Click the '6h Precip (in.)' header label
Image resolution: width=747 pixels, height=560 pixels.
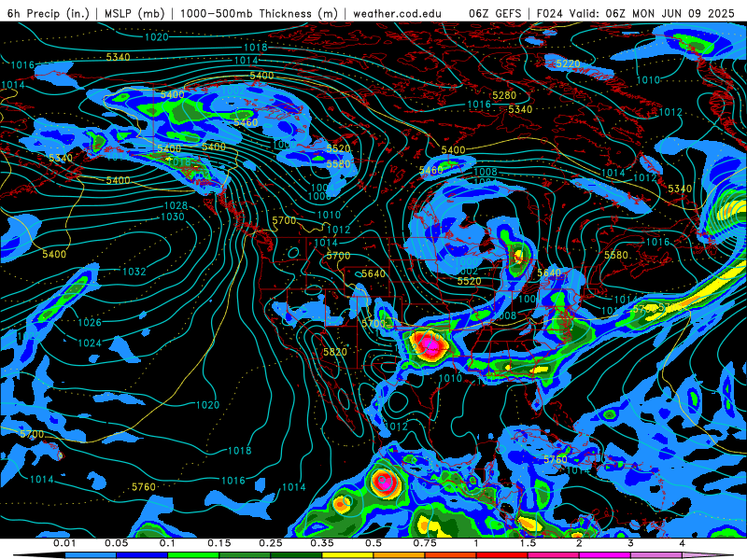49,13
